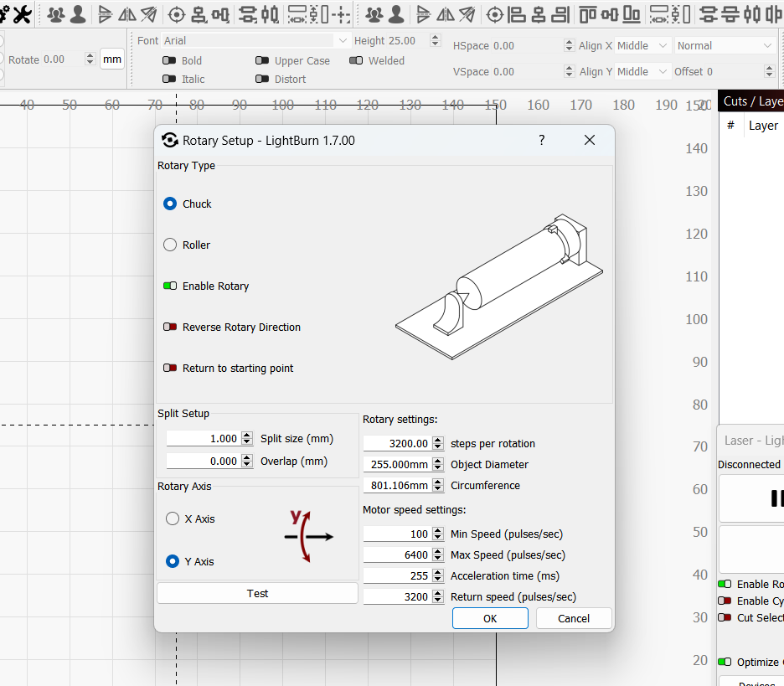Click the Align Right Edges icon
Image resolution: width=784 pixels, height=686 pixels.
[x=560, y=14]
